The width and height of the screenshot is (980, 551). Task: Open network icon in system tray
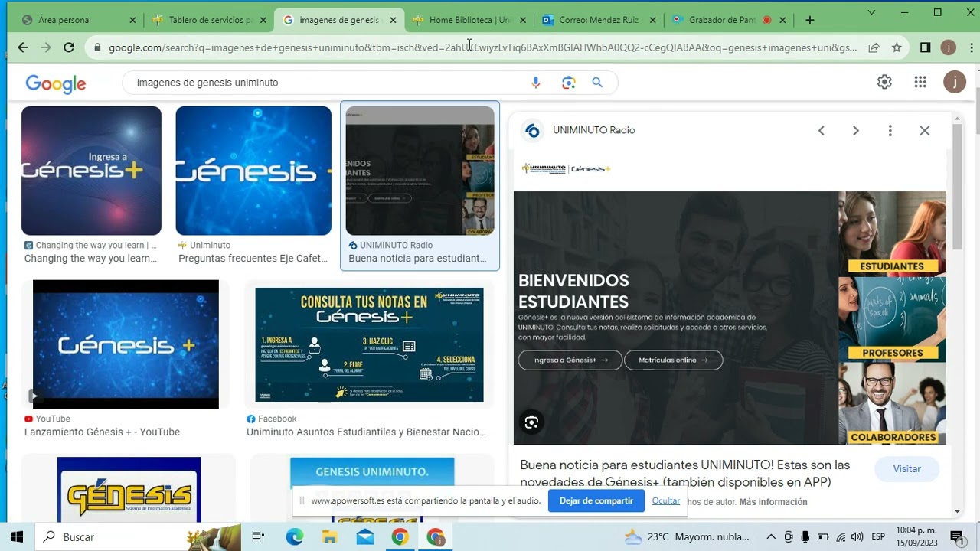(841, 537)
